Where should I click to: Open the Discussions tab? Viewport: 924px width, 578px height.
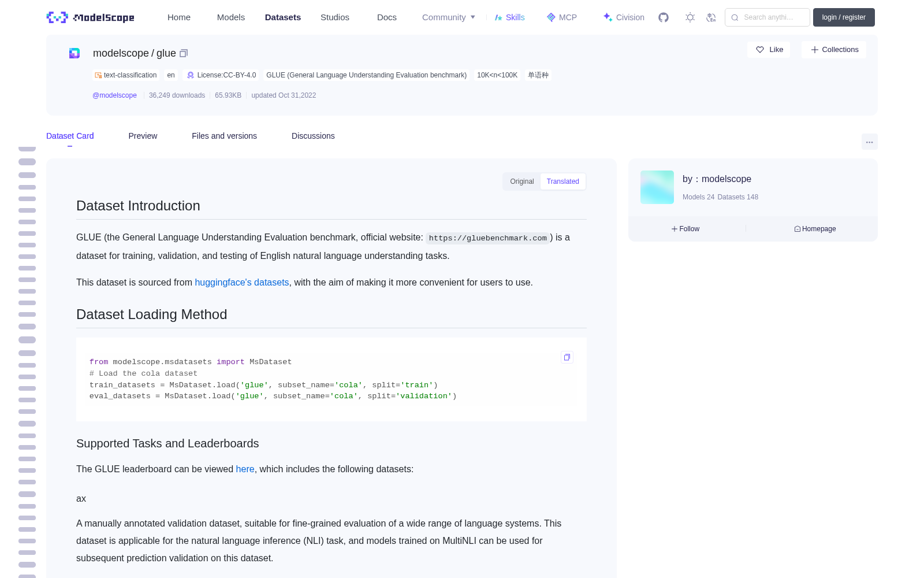click(x=313, y=136)
